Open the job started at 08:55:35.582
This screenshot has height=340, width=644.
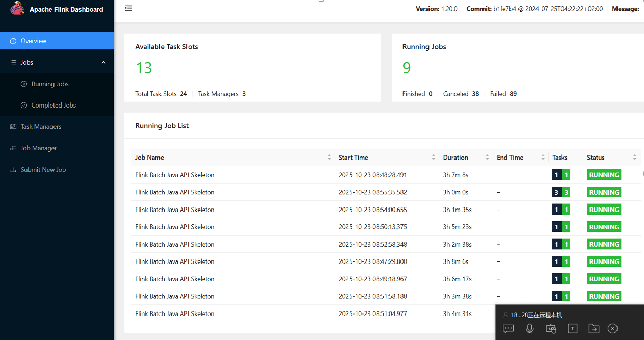pyautogui.click(x=175, y=192)
